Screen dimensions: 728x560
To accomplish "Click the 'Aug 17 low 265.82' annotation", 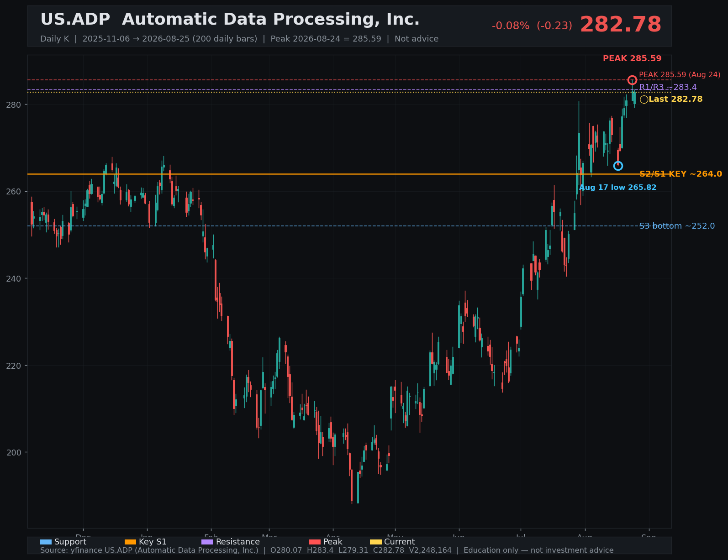I will (x=617, y=188).
